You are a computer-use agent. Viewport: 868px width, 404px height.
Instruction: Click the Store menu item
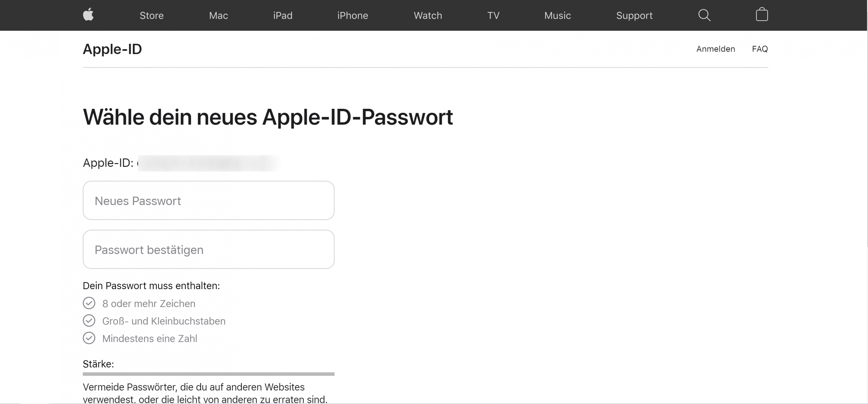(152, 16)
